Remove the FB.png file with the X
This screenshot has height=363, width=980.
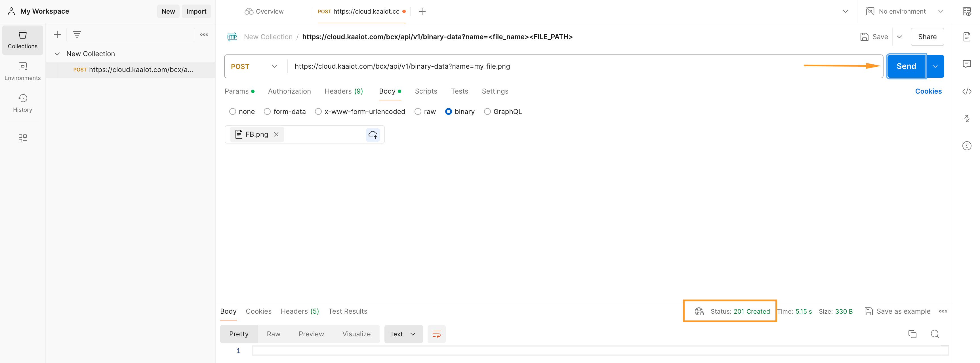click(x=276, y=134)
